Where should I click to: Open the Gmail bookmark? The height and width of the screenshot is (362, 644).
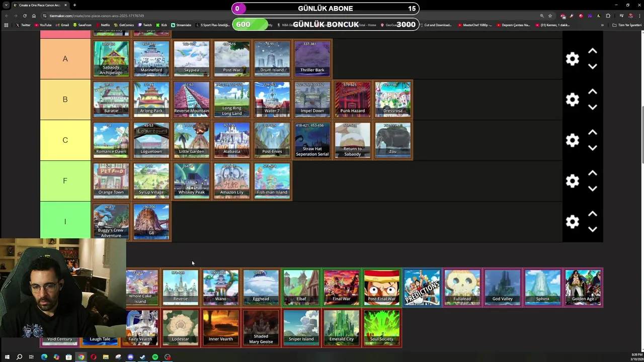(62, 25)
